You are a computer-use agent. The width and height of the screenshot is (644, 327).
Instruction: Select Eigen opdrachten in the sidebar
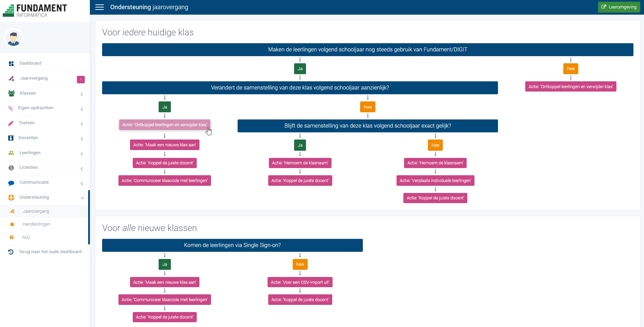tap(36, 108)
